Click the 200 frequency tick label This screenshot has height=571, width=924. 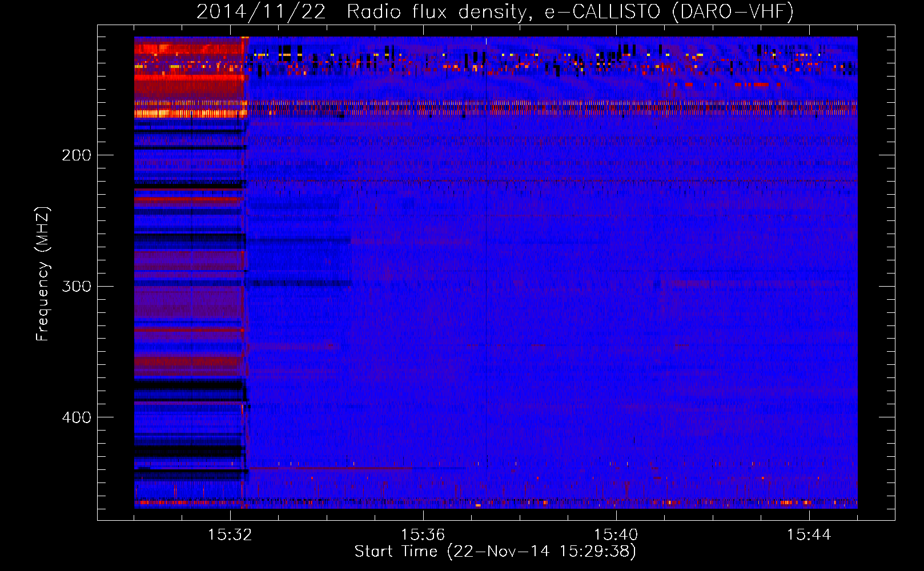pos(77,155)
